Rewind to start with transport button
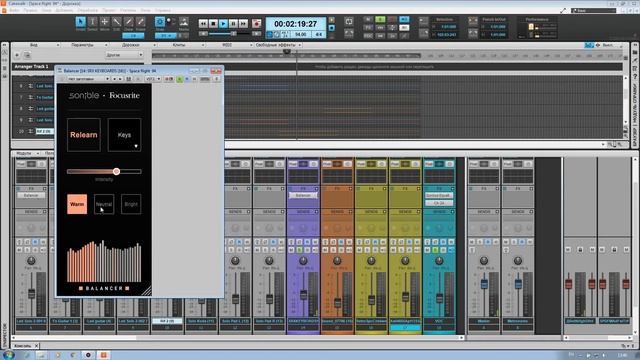Viewport: 640px width, 360px height. point(203,24)
